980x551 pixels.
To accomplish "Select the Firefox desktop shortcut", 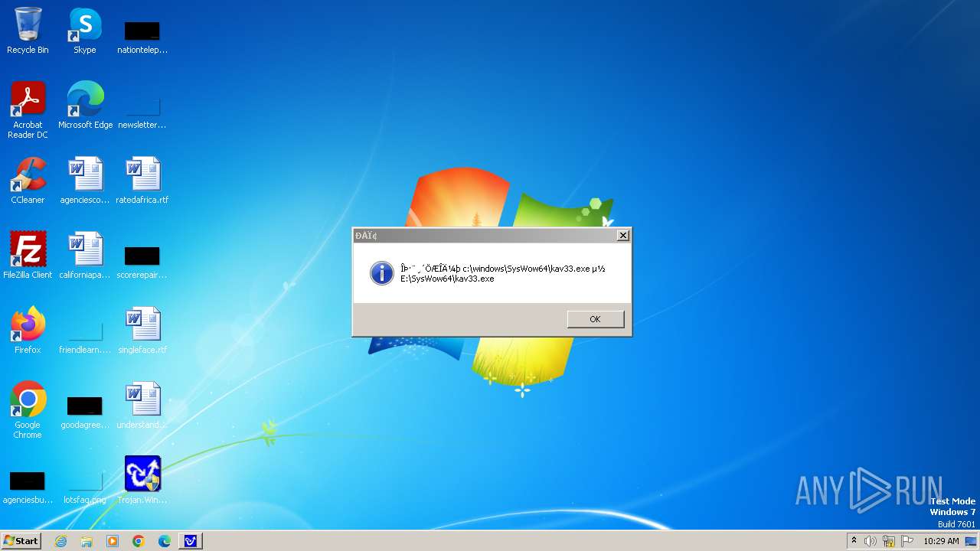I will click(28, 331).
